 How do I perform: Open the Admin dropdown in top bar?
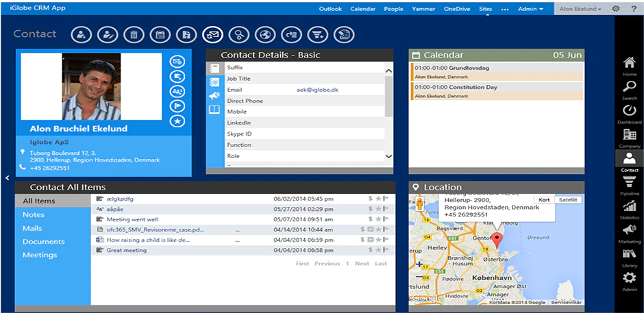coord(531,9)
